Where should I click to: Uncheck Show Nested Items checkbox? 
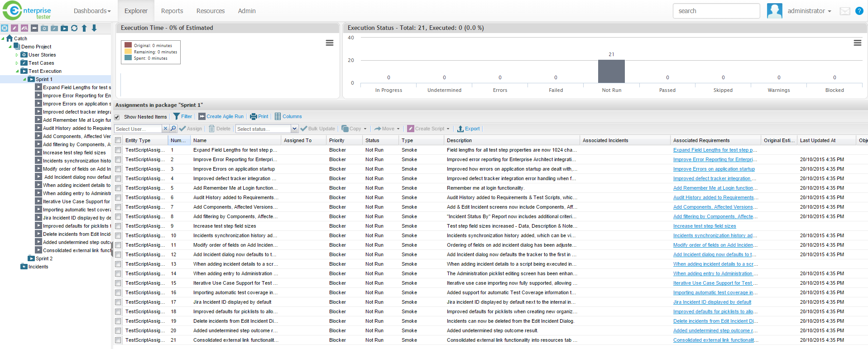click(x=117, y=117)
